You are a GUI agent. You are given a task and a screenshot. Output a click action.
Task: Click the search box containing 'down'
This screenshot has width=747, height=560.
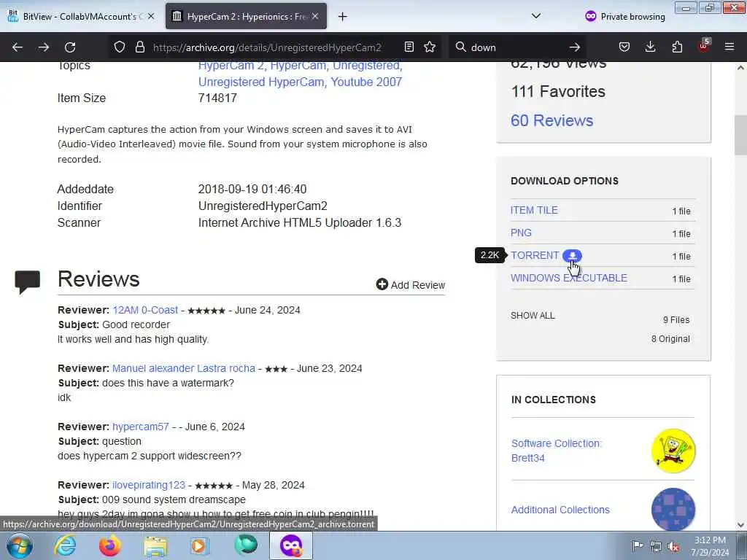point(517,47)
